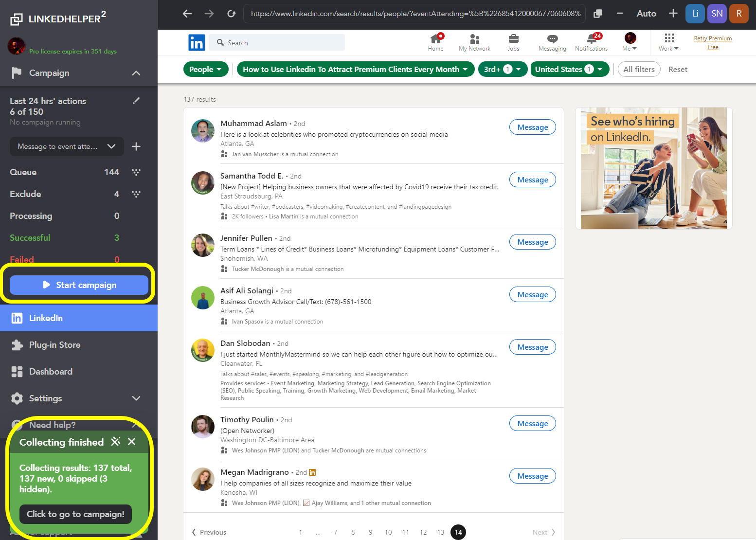756x540 pixels.
Task: Collapse the Campaign section chevron
Action: click(136, 73)
